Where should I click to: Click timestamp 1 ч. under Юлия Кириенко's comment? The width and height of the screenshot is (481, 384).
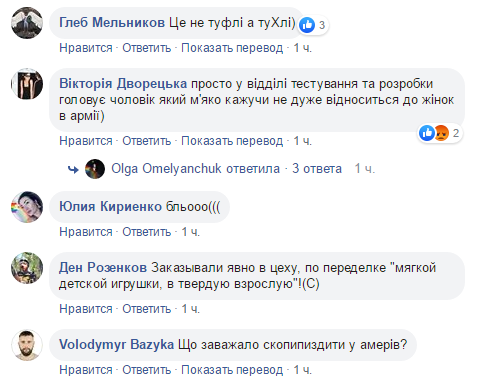tap(191, 232)
